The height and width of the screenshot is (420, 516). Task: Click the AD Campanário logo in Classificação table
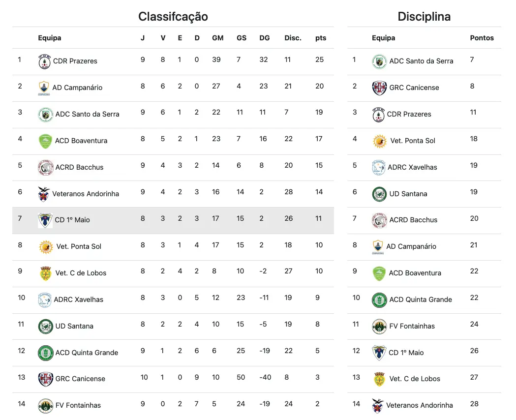pyautogui.click(x=44, y=88)
